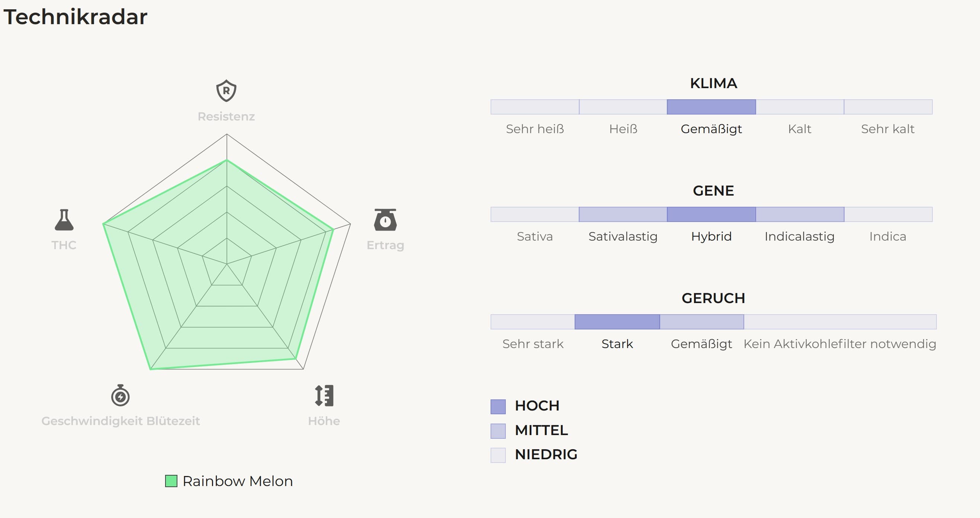Viewport: 980px width, 518px height.
Task: Click the Geschwindigkeit Blütezeit axis label
Action: point(120,421)
